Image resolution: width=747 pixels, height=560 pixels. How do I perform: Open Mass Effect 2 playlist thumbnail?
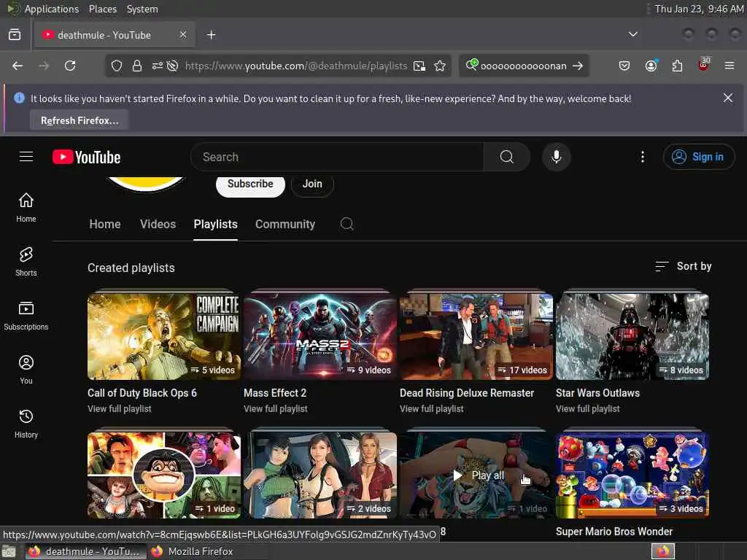pos(320,336)
